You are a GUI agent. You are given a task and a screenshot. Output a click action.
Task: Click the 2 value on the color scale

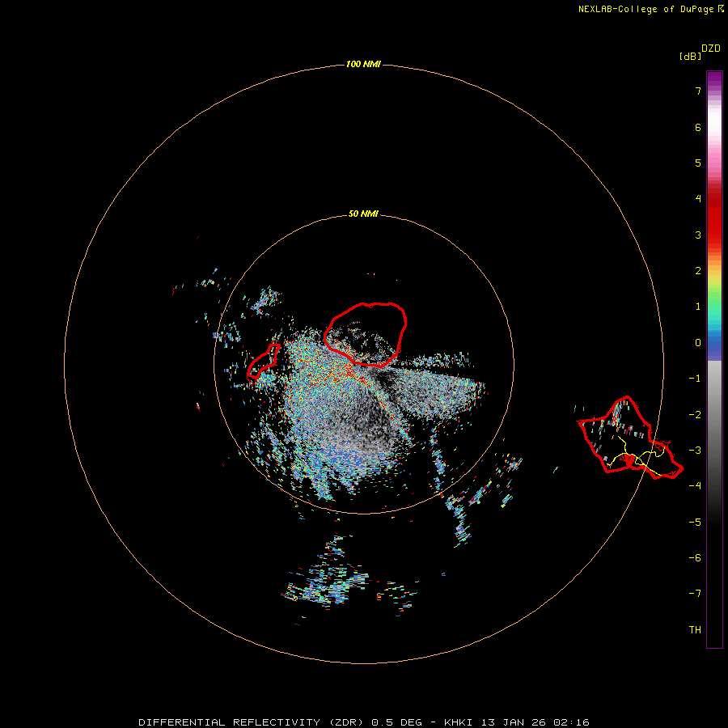(x=698, y=271)
